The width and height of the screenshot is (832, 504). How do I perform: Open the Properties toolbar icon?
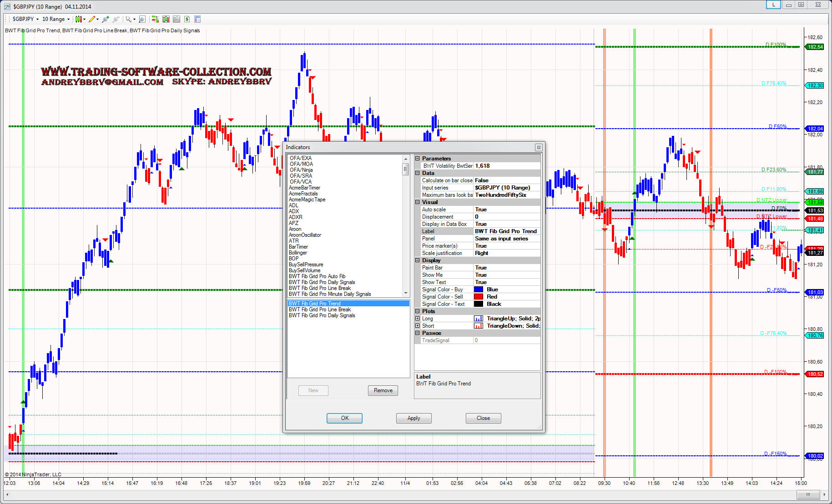[x=197, y=19]
